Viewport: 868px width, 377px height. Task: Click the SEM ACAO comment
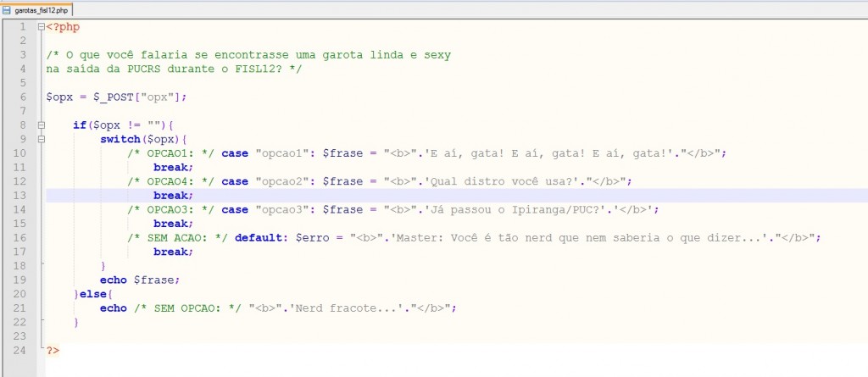tap(178, 237)
